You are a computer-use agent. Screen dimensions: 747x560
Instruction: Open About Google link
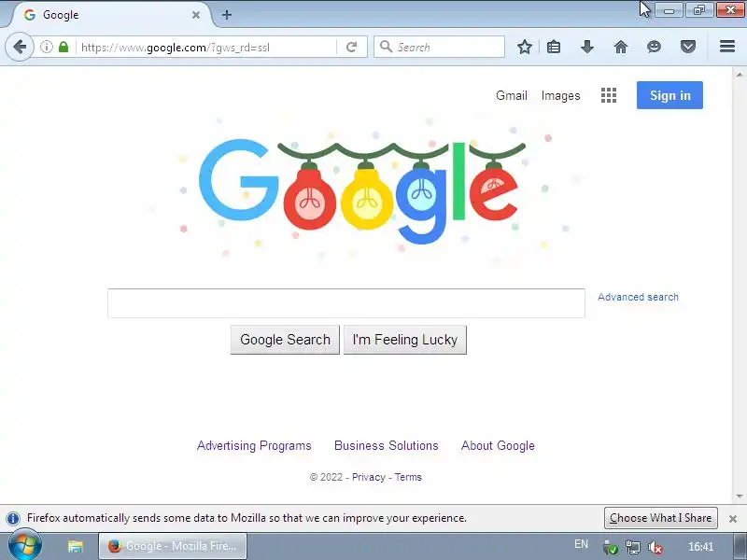498,446
